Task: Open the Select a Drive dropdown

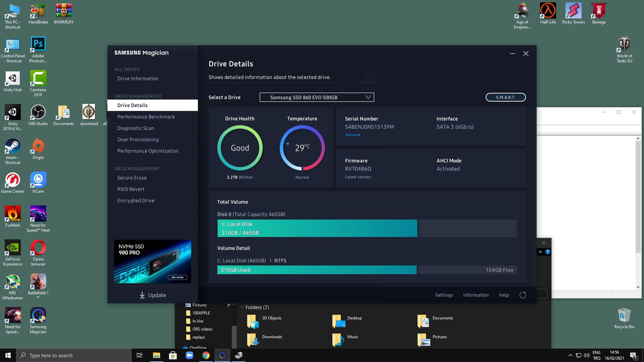Action: point(317,97)
